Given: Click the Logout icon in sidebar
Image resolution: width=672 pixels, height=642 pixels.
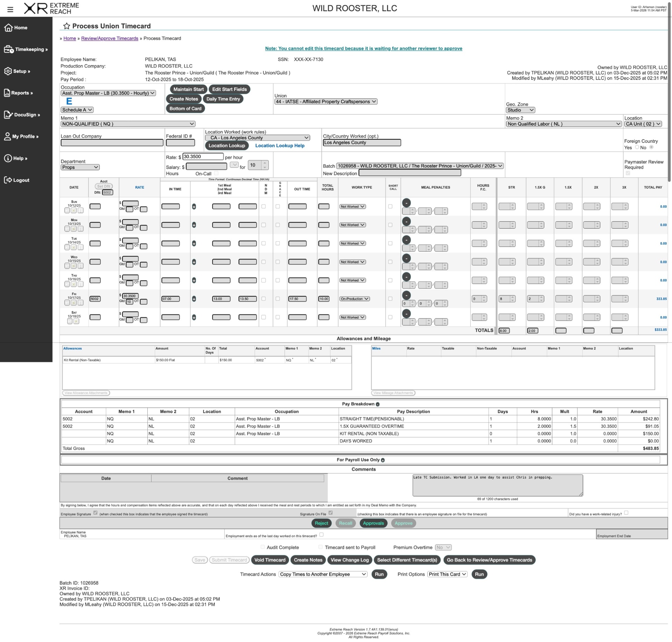Looking at the screenshot, I should click(x=8, y=180).
